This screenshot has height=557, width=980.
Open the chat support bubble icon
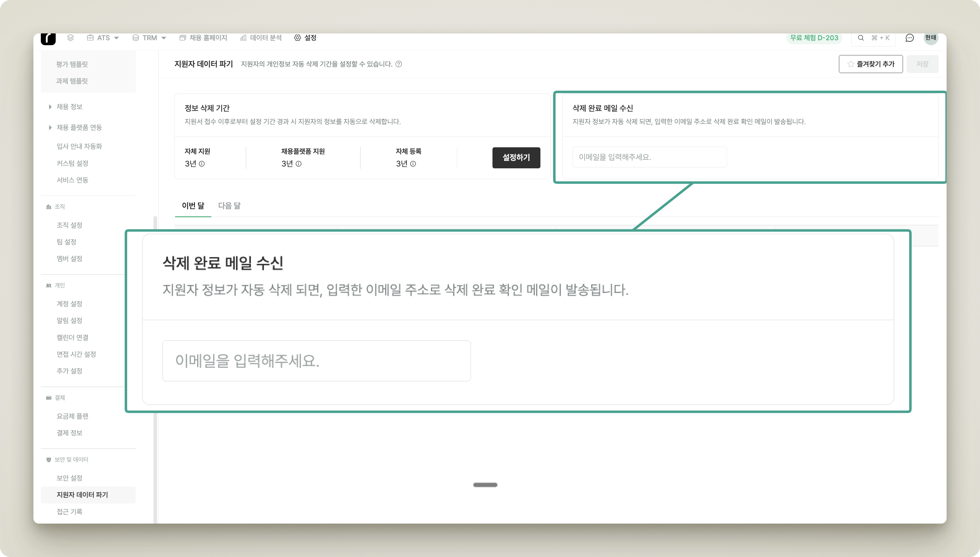tap(910, 38)
